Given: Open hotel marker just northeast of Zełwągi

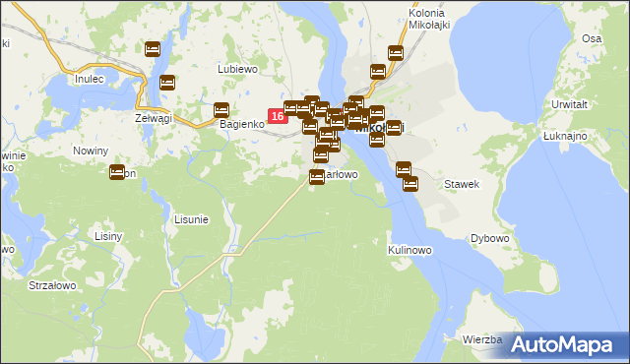Looking at the screenshot, I should pos(167,83).
